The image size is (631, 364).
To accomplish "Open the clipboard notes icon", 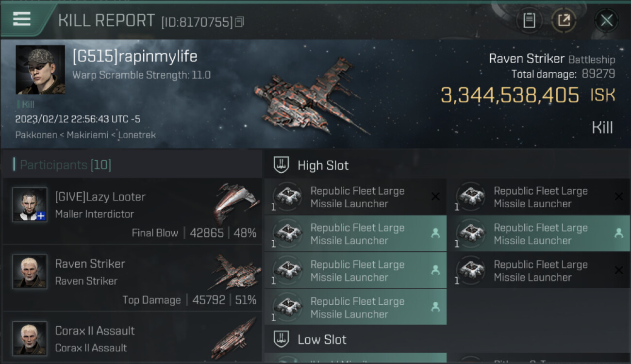I will (x=529, y=20).
